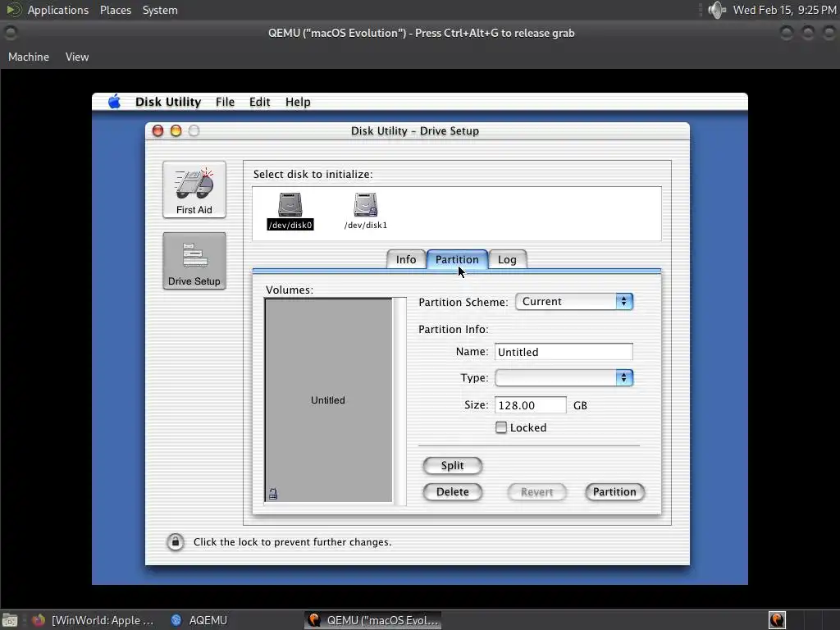Open the System menu in top panel
The image size is (840, 630).
click(160, 10)
